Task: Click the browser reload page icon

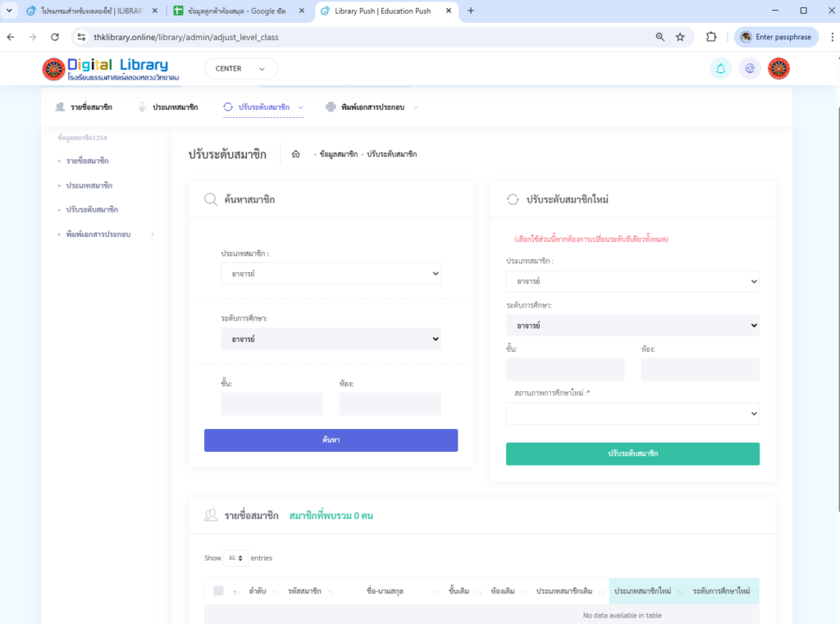Action: point(55,37)
